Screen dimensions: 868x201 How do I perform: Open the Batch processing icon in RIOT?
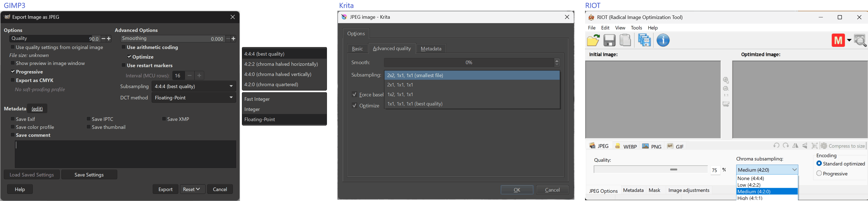(x=645, y=40)
